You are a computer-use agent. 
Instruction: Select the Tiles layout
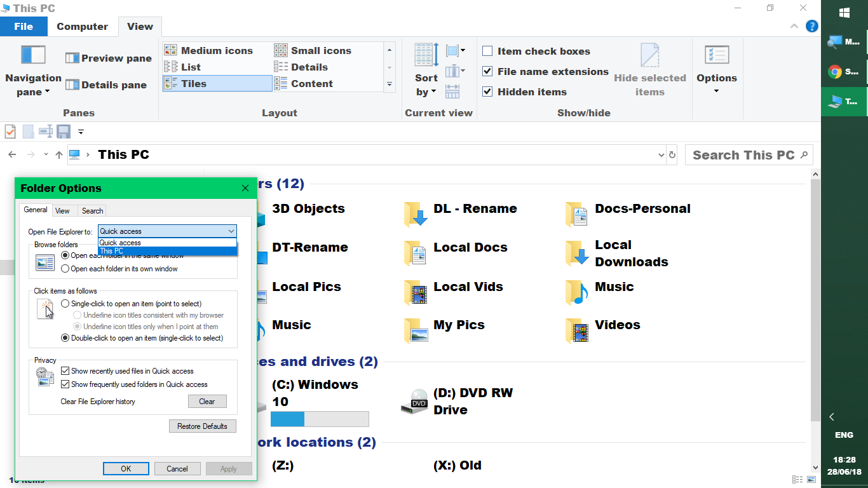[x=217, y=83]
